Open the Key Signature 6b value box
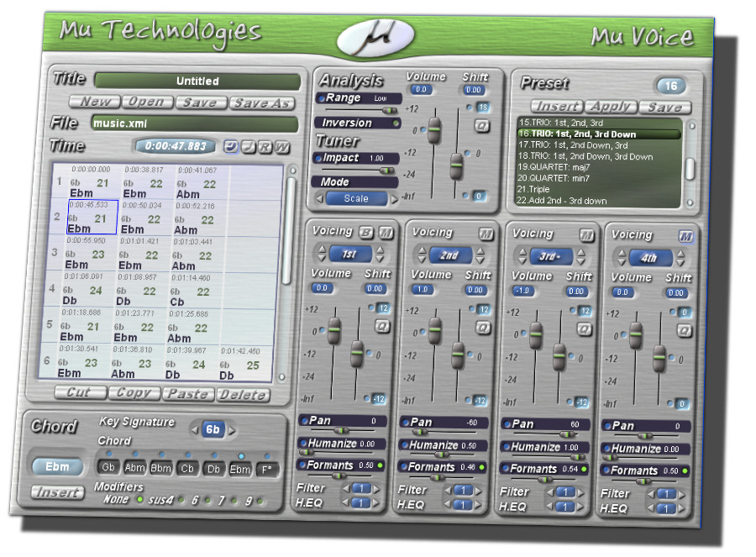Screen dimensions: 756x557 213,429
